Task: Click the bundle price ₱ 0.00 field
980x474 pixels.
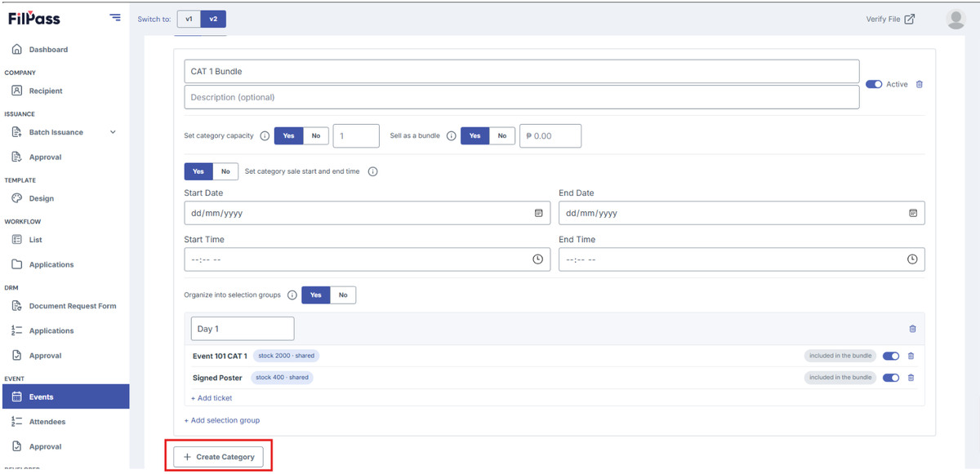Action: [550, 136]
